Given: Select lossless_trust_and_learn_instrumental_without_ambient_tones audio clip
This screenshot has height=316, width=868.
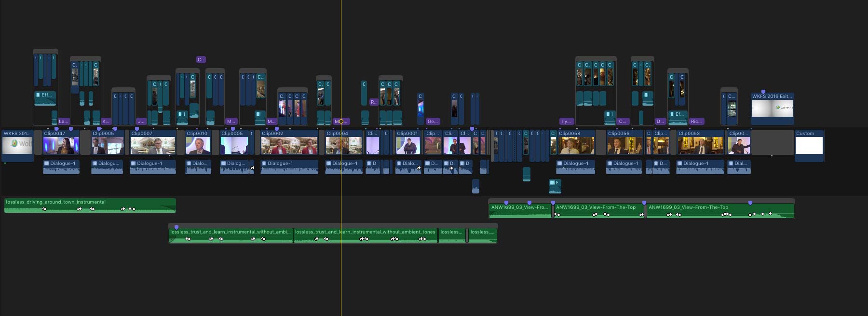Looking at the screenshot, I should click(x=366, y=235).
